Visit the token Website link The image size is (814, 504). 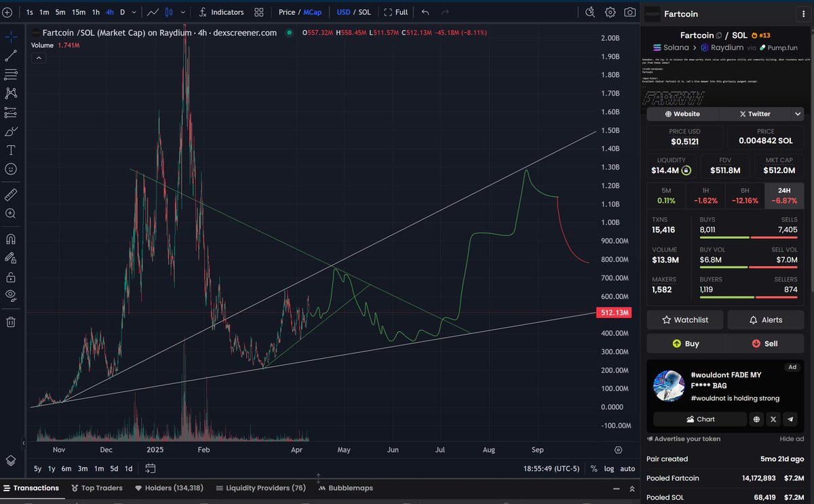point(682,114)
